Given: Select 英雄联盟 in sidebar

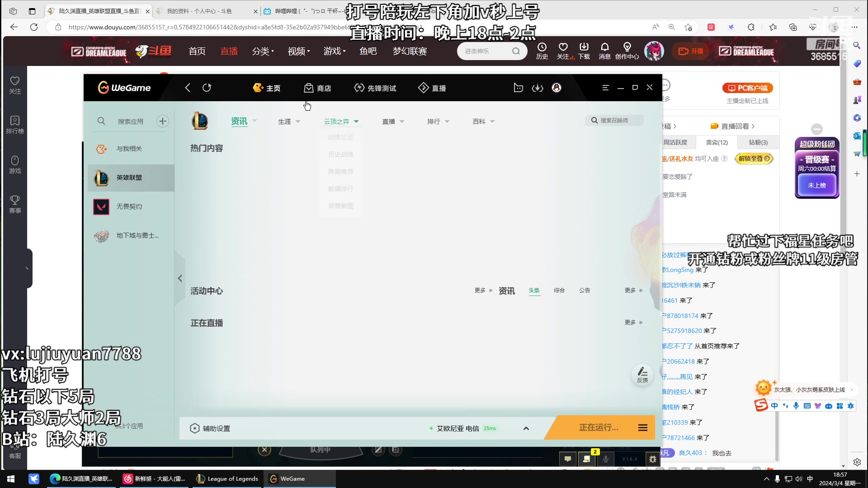Looking at the screenshot, I should [131, 178].
